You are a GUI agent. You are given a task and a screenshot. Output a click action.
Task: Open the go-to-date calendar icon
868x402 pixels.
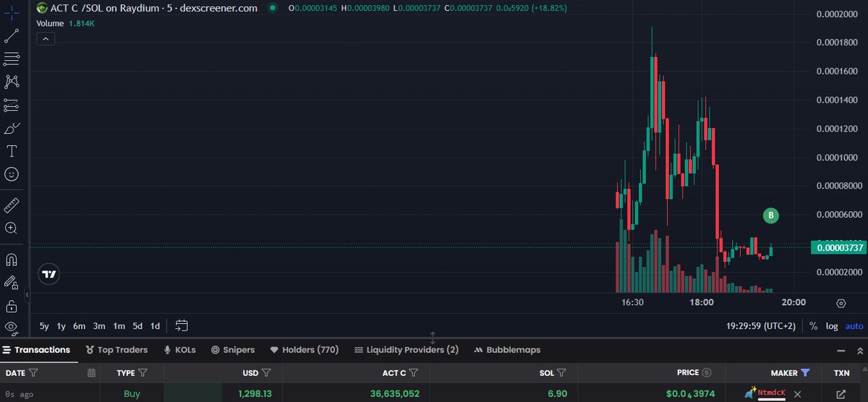[x=182, y=326]
